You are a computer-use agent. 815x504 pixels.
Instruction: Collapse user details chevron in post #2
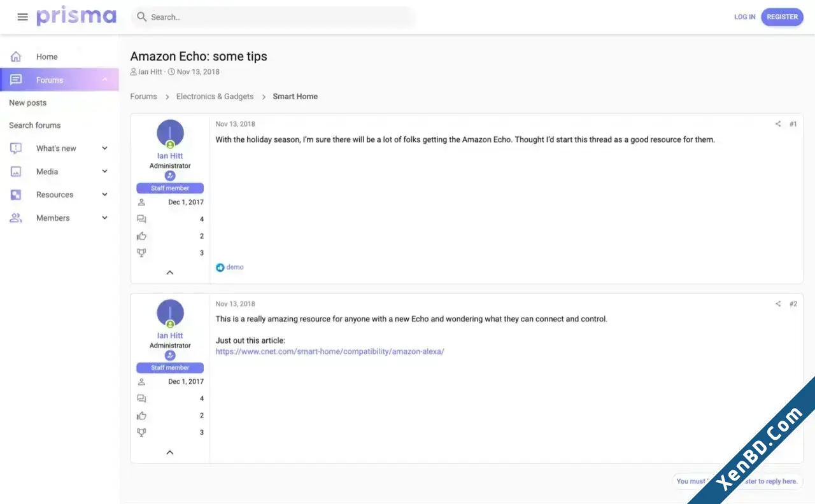(170, 452)
